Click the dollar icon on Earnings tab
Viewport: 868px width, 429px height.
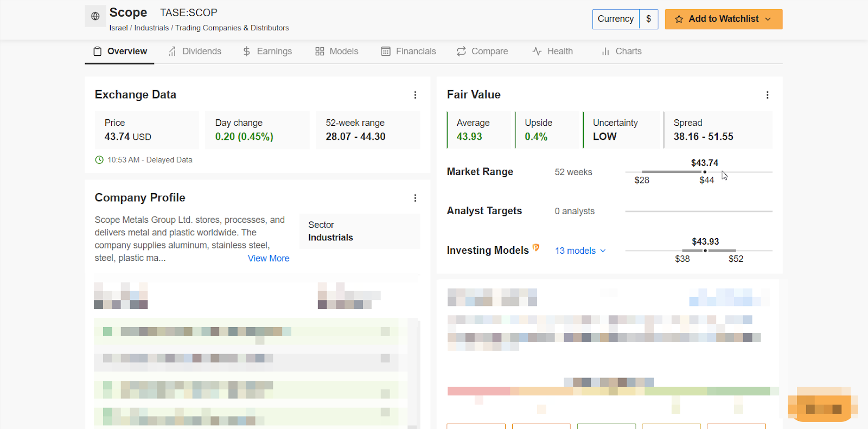coord(247,52)
